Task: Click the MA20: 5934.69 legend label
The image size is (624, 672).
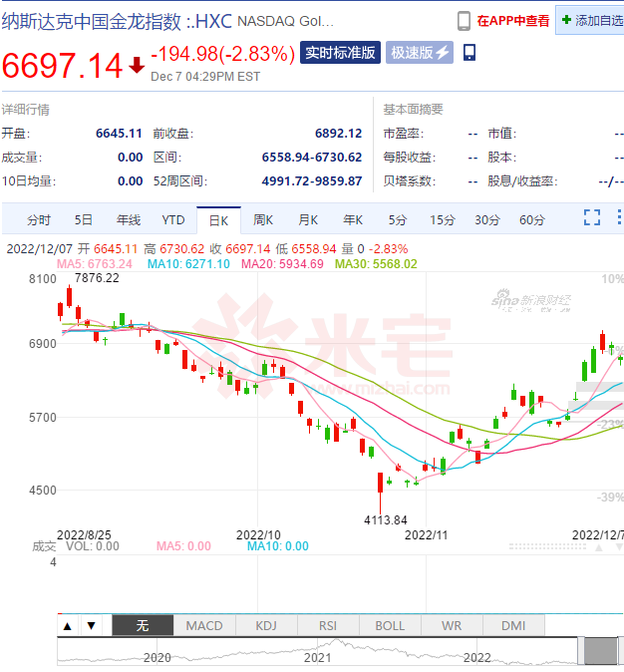Action: pos(282,264)
